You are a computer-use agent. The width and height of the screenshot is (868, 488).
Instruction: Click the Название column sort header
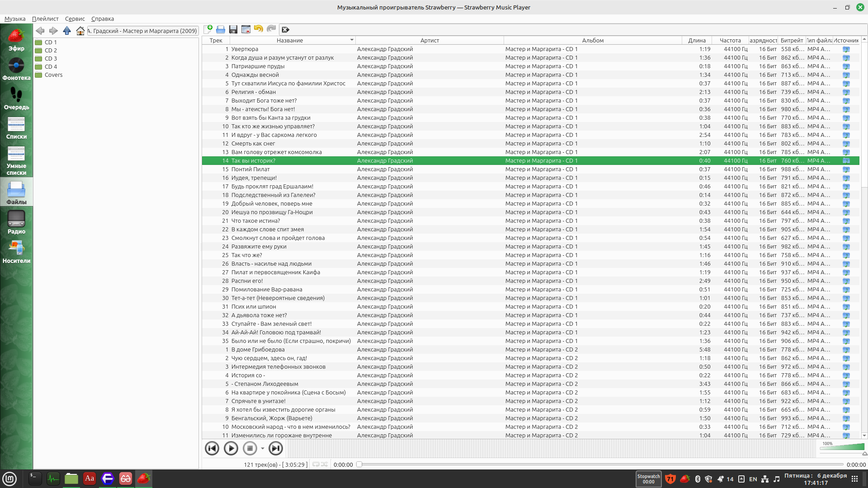pos(290,41)
